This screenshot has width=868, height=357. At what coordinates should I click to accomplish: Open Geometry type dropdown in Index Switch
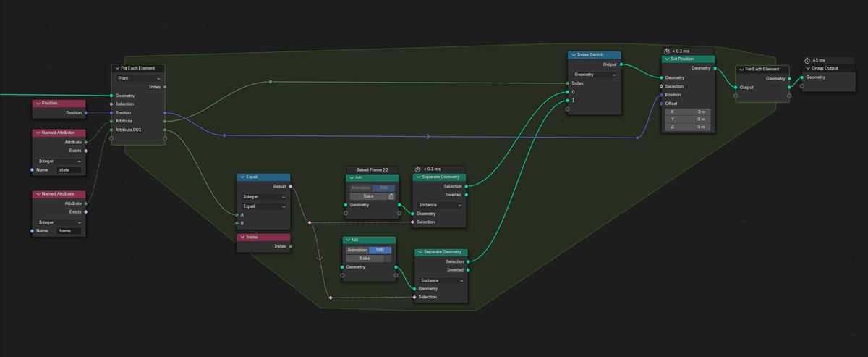click(x=595, y=75)
